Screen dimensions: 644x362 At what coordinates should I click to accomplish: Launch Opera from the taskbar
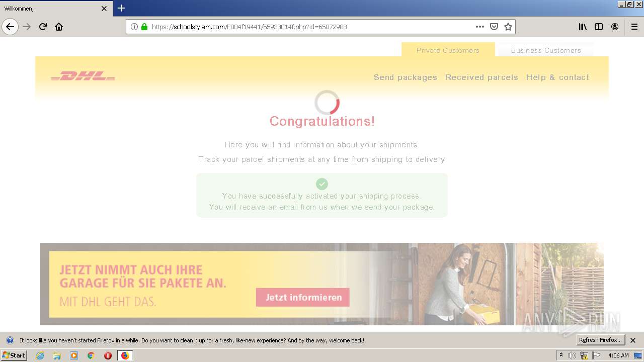(108, 355)
